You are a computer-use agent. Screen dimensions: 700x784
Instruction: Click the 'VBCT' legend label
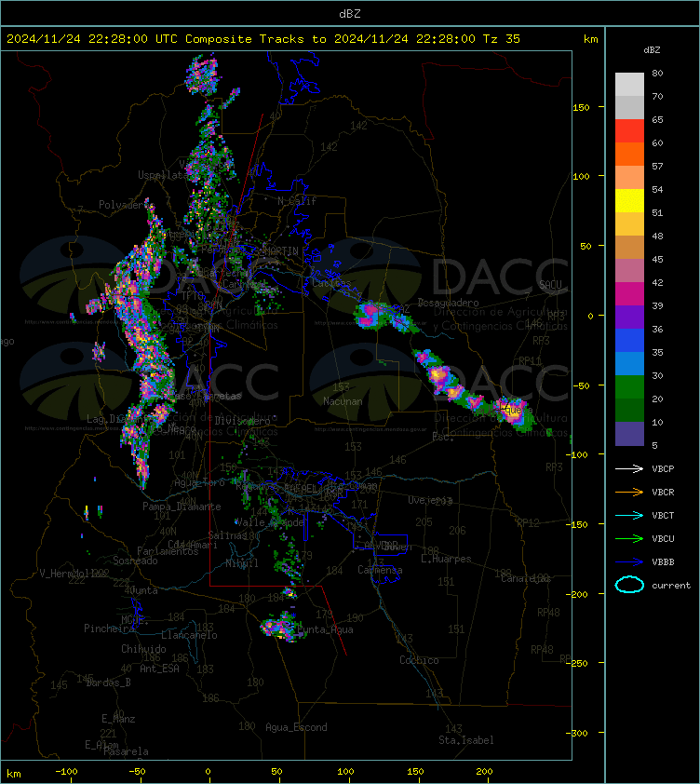[663, 515]
